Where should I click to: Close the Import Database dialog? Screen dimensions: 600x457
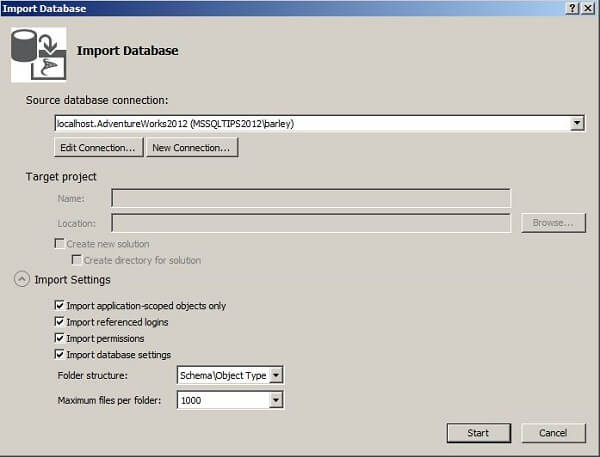click(x=588, y=8)
